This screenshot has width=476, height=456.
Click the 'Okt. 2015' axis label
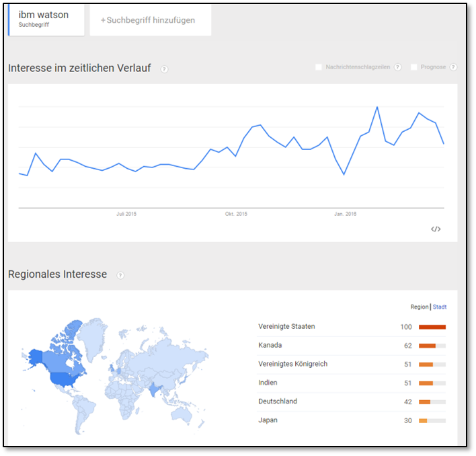click(236, 214)
